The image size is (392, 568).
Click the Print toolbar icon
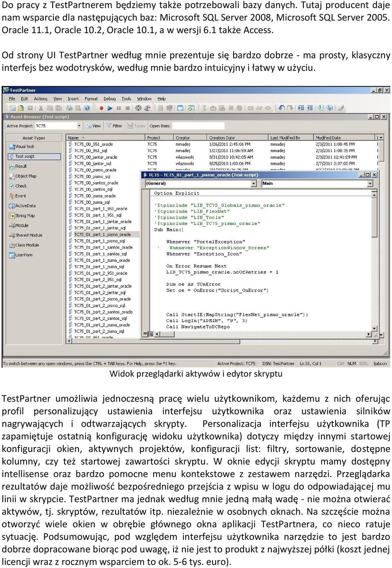coord(69,108)
